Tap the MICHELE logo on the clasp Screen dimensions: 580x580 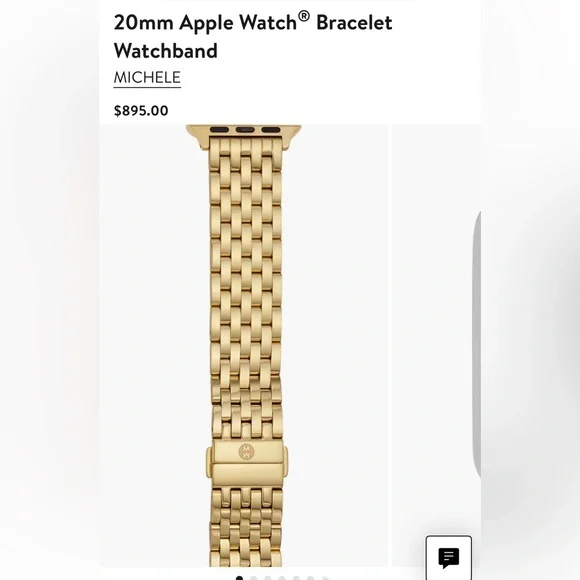click(x=246, y=452)
